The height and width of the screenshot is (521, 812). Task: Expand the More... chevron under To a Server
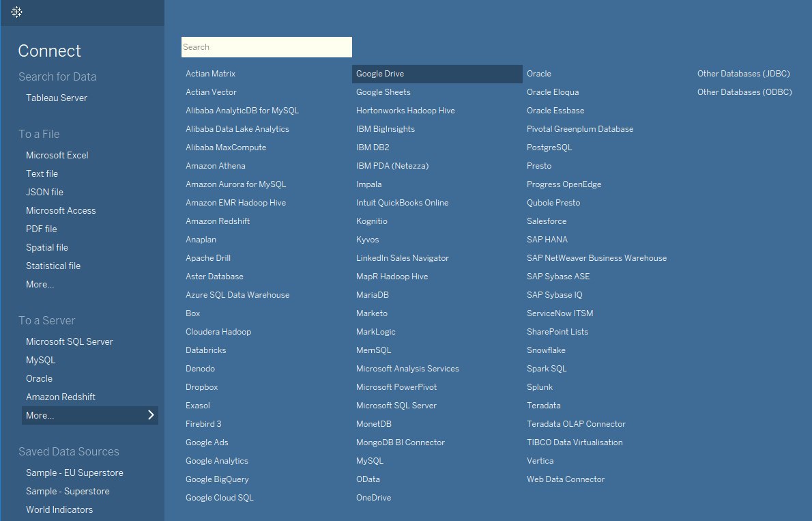151,415
